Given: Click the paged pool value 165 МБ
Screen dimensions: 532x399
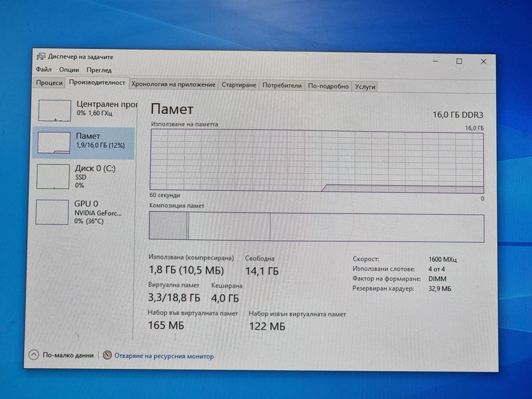Looking at the screenshot, I should click(x=166, y=325).
